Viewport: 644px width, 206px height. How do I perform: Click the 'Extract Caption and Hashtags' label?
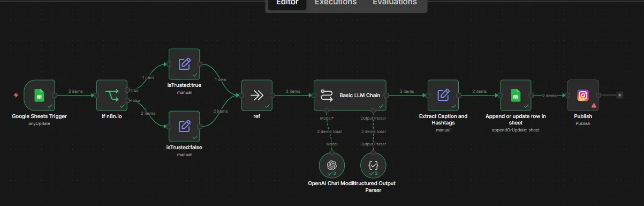point(443,120)
